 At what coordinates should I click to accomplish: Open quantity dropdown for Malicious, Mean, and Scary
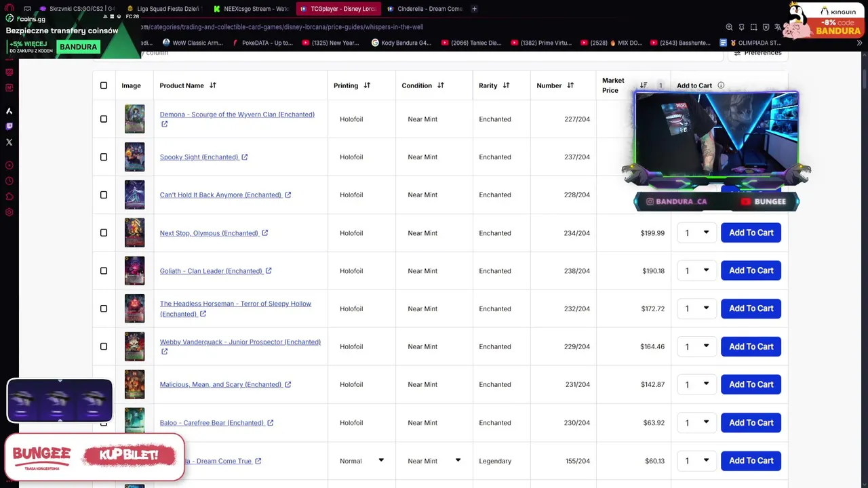(696, 384)
